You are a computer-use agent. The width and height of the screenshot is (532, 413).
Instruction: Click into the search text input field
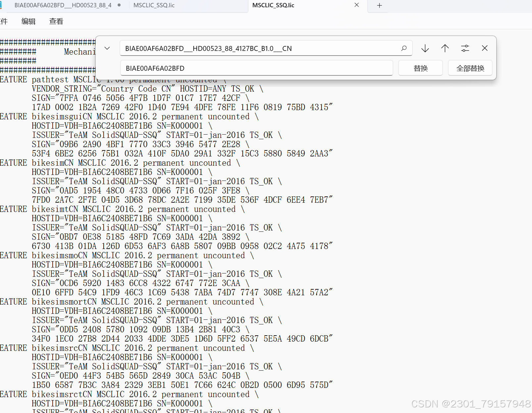click(232, 48)
